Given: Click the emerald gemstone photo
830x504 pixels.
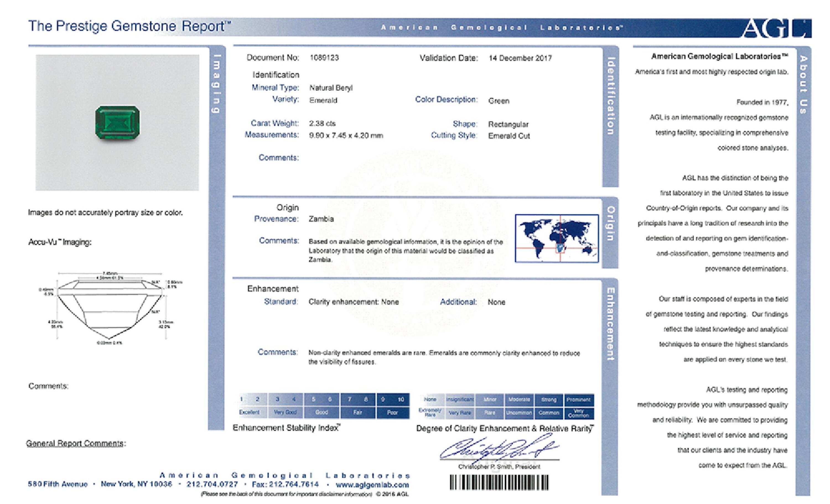Looking at the screenshot, I should pos(117,122).
